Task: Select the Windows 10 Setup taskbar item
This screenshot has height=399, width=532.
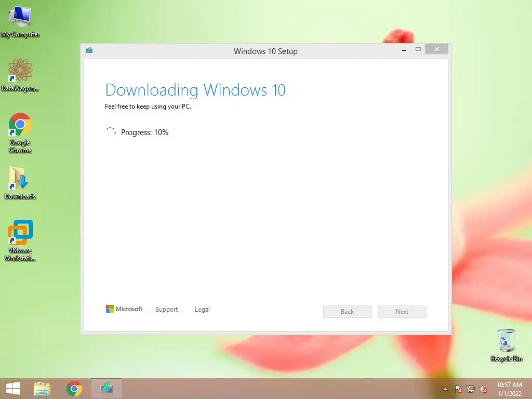Action: click(x=106, y=389)
